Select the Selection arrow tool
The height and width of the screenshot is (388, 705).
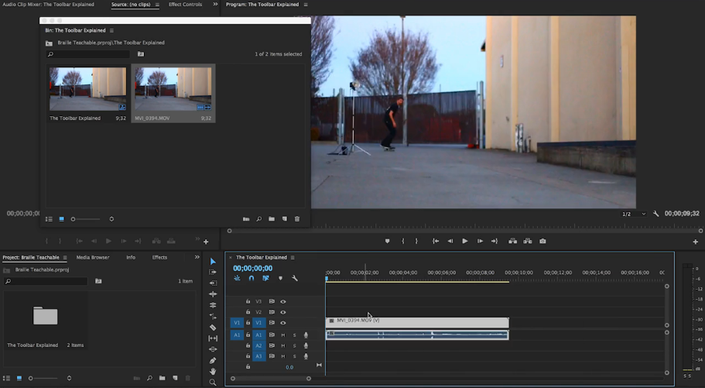point(213,262)
